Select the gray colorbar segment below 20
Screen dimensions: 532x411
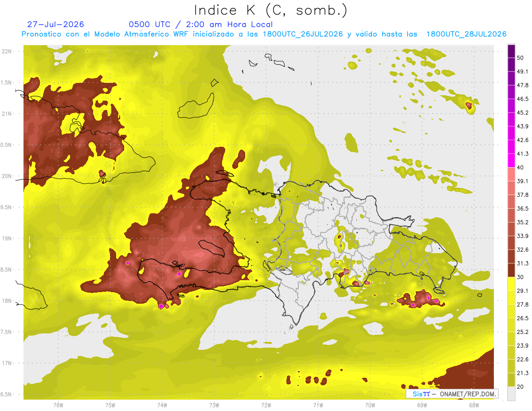point(511,394)
